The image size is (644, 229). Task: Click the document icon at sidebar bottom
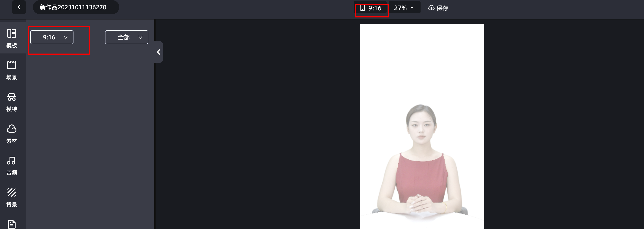pyautogui.click(x=12, y=224)
